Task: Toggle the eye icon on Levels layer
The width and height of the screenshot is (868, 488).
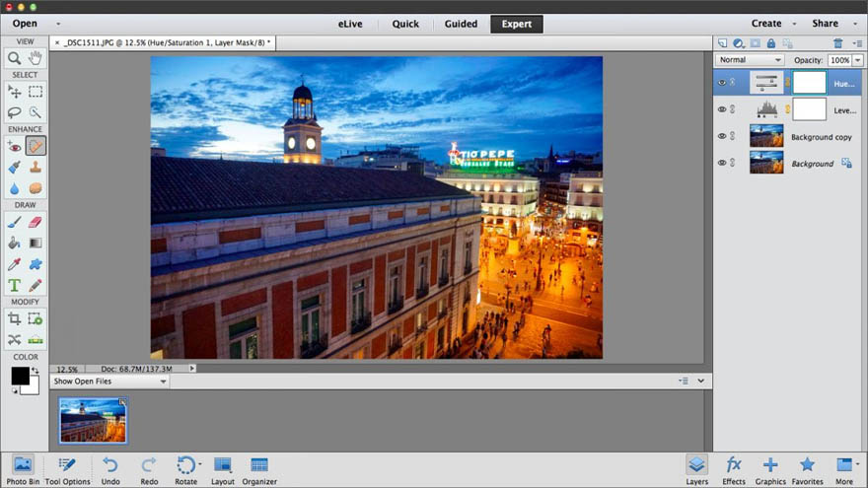Action: pyautogui.click(x=721, y=109)
